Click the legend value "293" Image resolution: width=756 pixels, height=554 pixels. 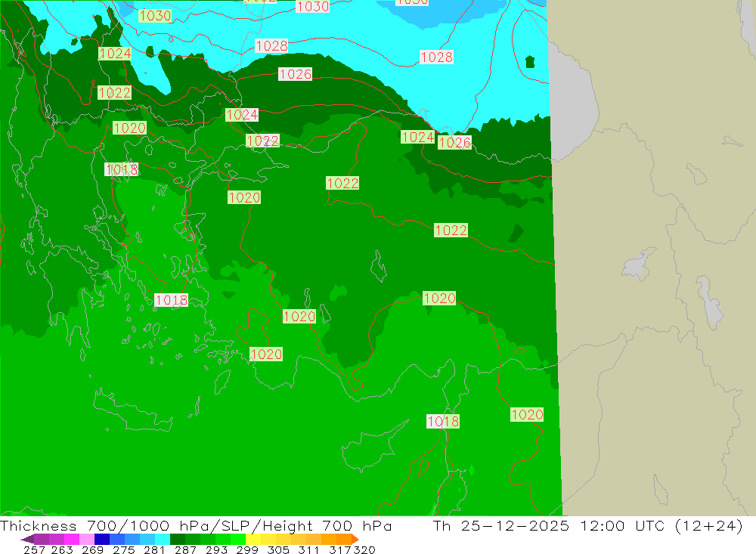click(x=216, y=550)
